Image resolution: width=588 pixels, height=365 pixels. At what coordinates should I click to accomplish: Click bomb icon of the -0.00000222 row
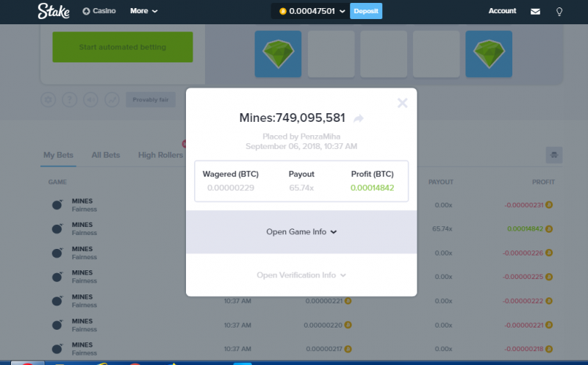point(57,301)
